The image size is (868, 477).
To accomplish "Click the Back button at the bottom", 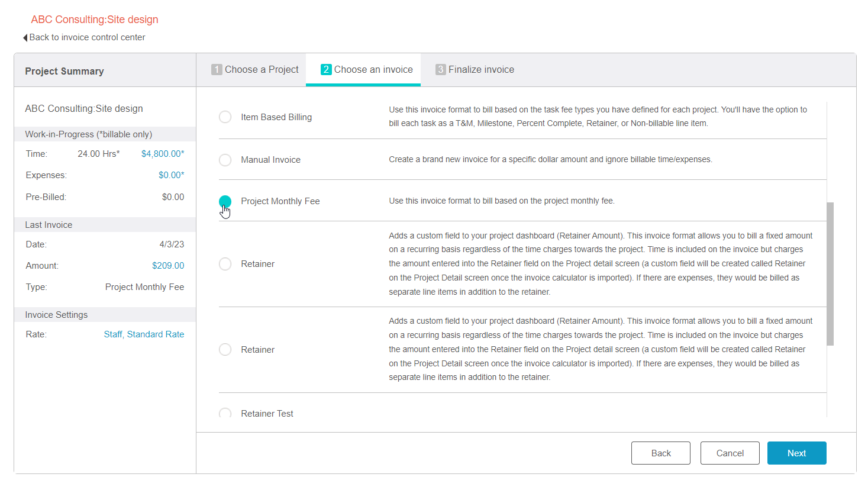I will (x=660, y=453).
